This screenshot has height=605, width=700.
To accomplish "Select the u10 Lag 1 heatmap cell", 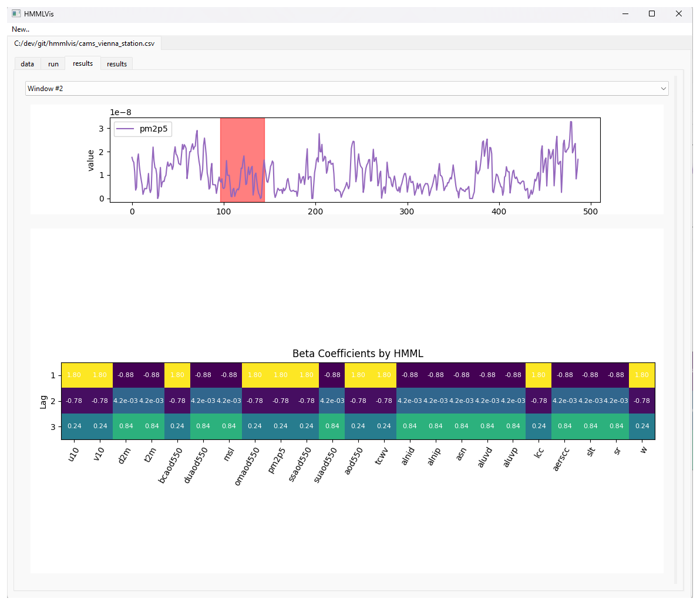I will click(74, 375).
